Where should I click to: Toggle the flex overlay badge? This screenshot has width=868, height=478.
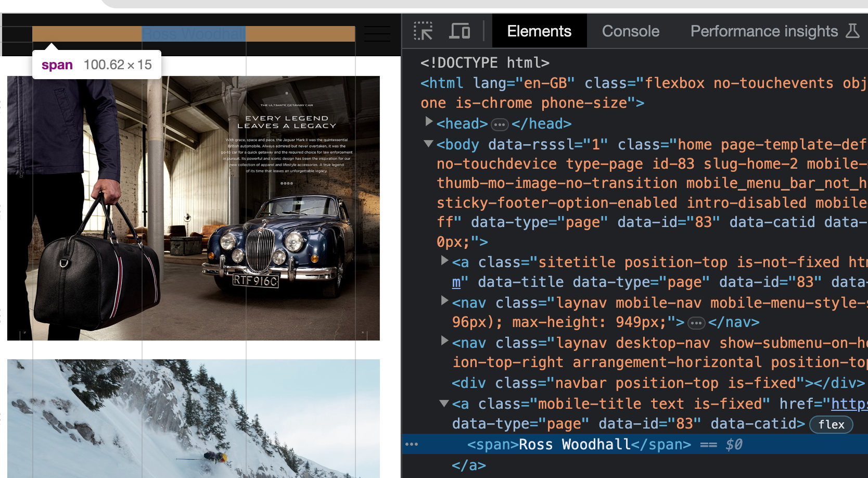point(831,424)
